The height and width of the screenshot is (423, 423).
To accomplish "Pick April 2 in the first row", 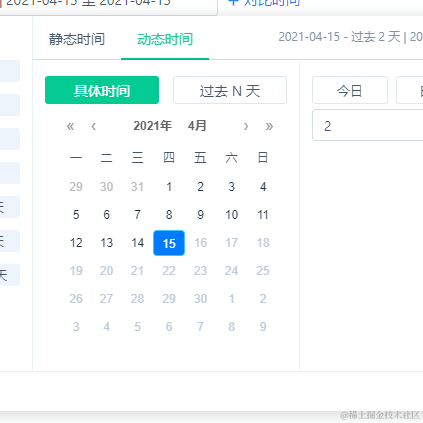I will coord(200,187).
